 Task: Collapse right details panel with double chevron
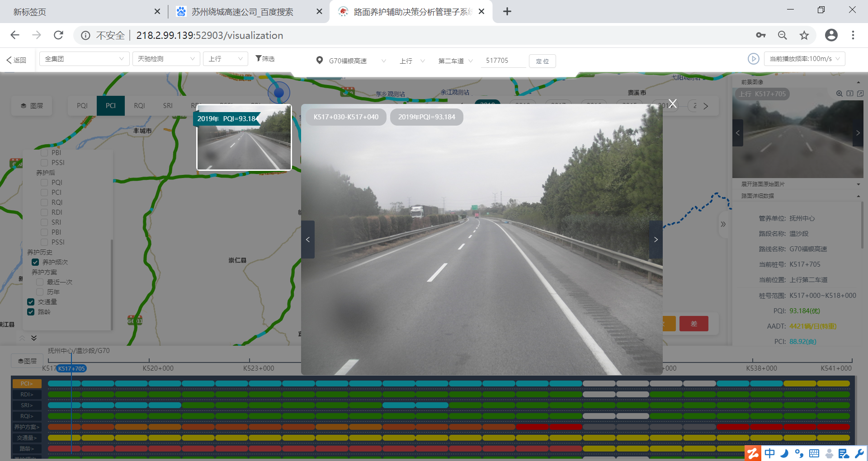723,224
